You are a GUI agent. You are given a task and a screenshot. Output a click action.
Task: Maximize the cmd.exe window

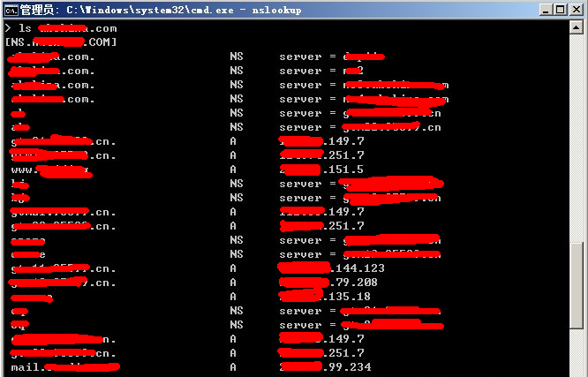tap(560, 10)
